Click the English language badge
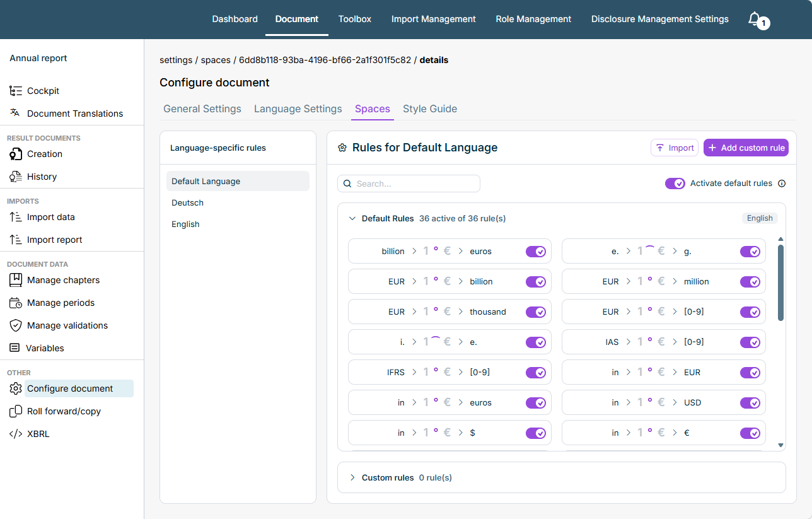The width and height of the screenshot is (812, 519). tap(760, 218)
